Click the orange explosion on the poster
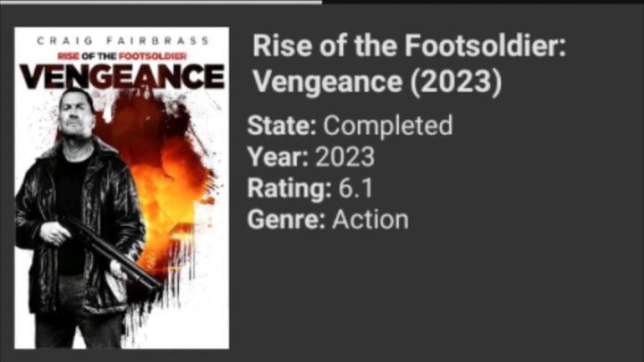Image resolution: width=644 pixels, height=362 pixels. 165,170
